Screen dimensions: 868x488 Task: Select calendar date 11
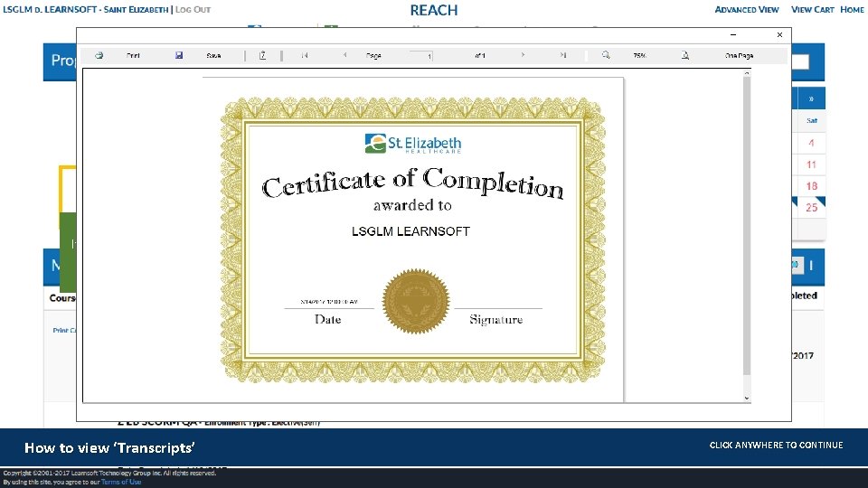(811, 164)
